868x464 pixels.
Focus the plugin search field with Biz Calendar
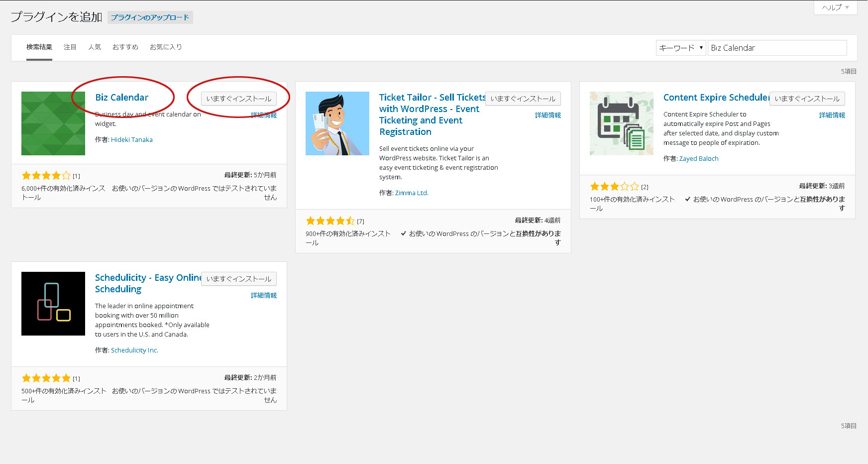[777, 48]
